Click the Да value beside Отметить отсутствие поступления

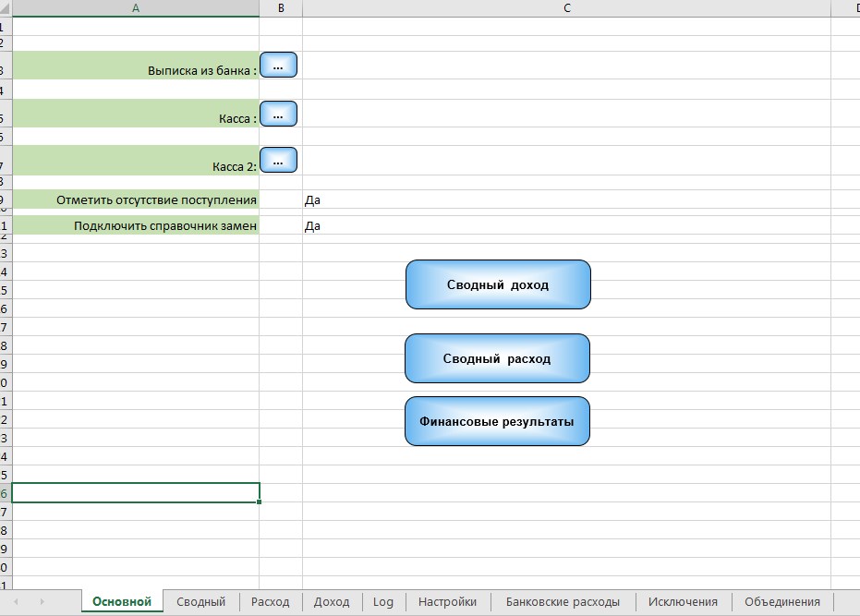(312, 200)
